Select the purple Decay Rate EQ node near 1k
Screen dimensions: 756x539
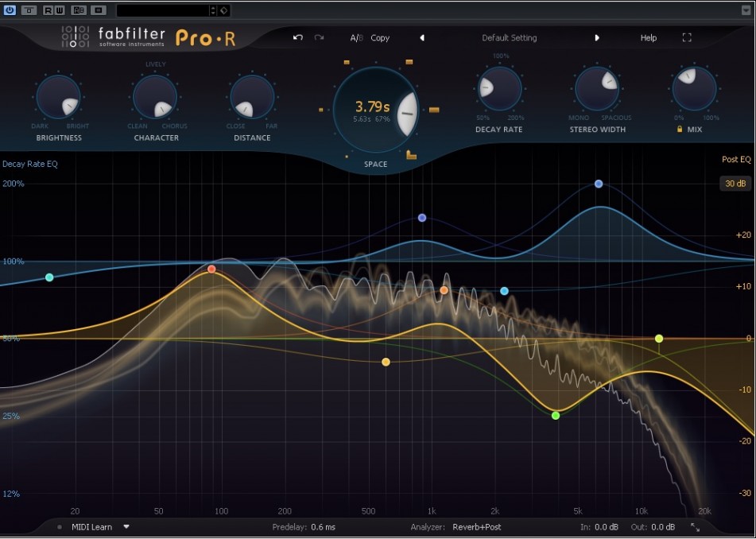(422, 218)
